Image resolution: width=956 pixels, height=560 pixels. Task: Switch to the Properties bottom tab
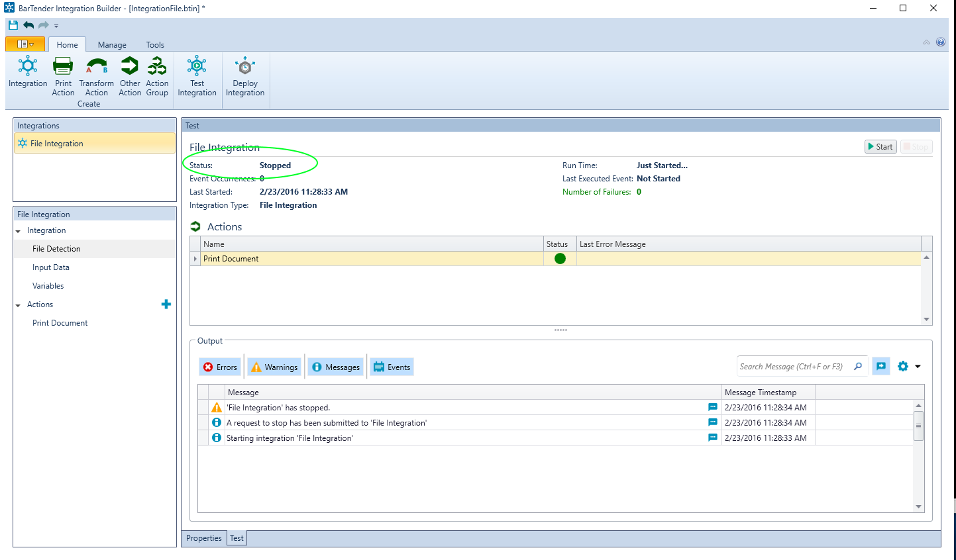point(204,538)
